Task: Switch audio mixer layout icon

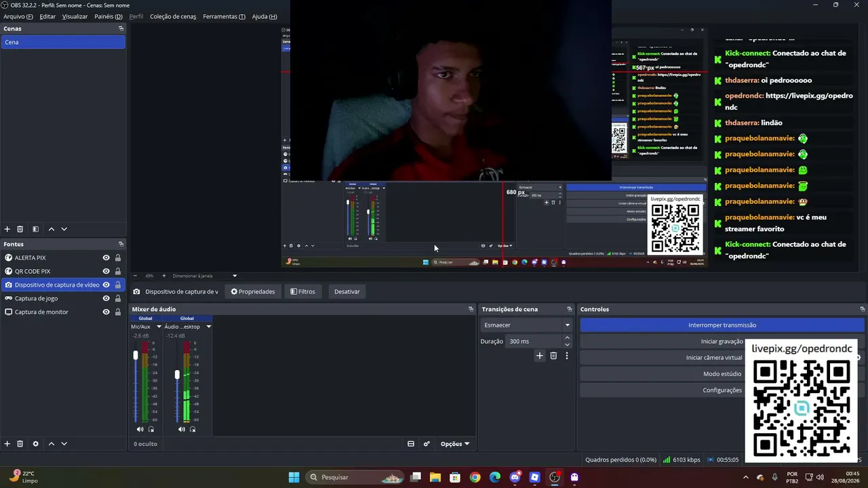Action: coord(411,444)
